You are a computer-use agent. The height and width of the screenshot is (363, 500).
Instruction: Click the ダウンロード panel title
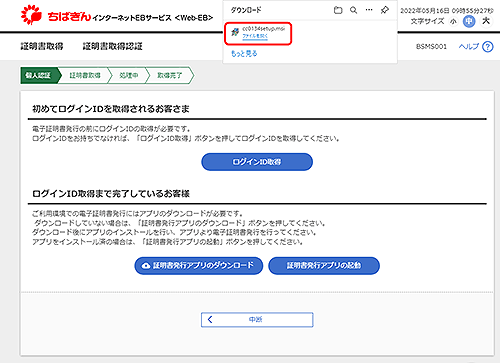point(246,10)
